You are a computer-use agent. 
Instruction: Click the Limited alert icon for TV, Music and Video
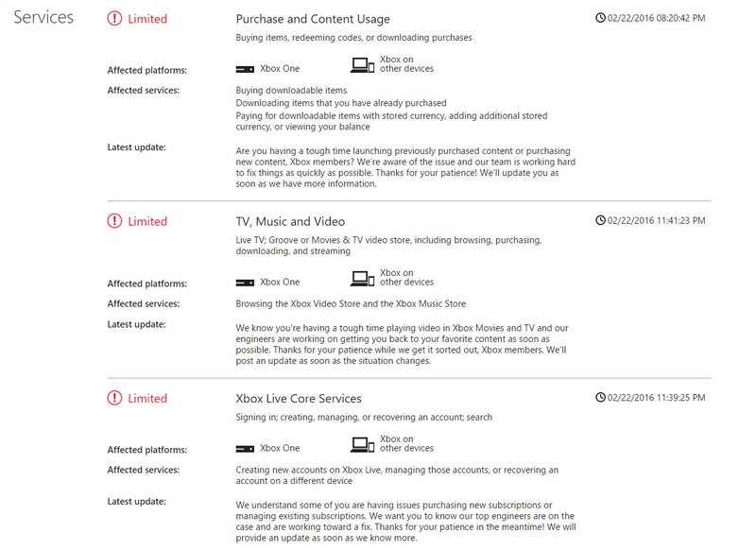tap(114, 221)
